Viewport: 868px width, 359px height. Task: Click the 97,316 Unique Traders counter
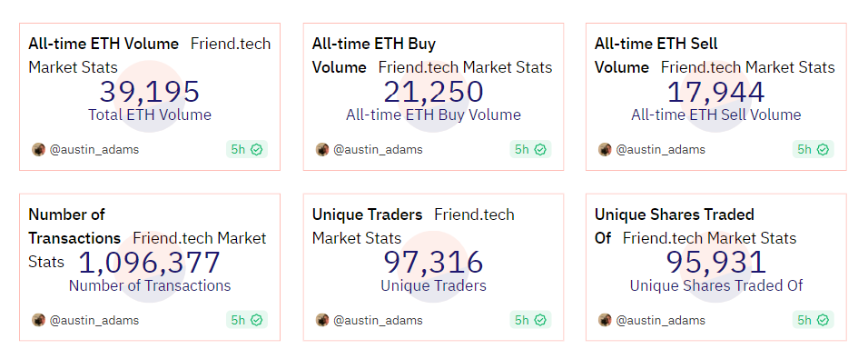click(433, 263)
